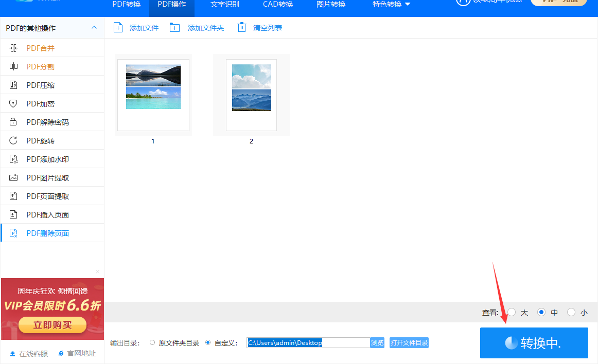Open the PDF添加水印 menu item
This screenshot has height=364, width=598.
pos(52,159)
